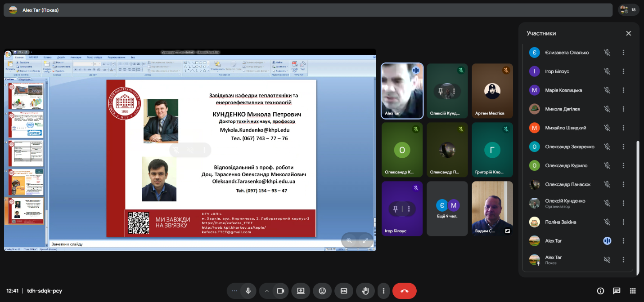
Task: Toggle the microphone in the bottom toolbar
Action: (x=248, y=291)
